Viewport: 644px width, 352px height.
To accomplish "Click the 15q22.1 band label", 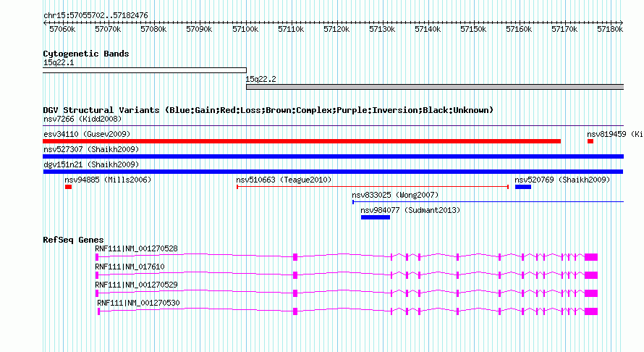I will [59, 62].
